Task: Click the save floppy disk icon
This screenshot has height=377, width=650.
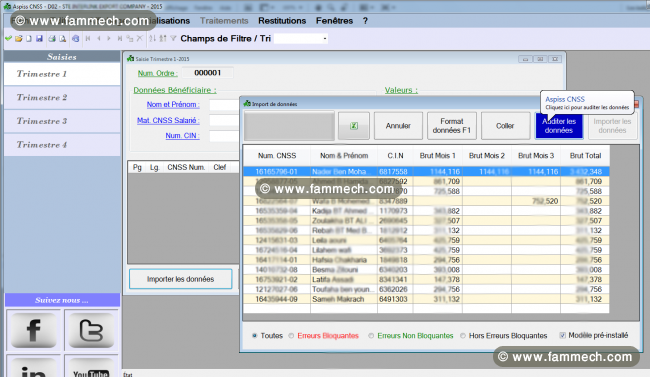Action: [x=39, y=39]
